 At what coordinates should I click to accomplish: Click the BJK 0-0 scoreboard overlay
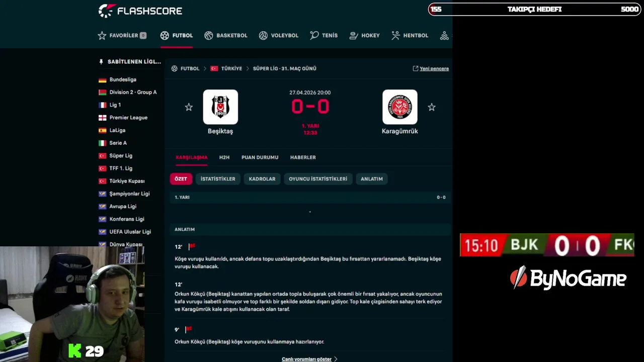pyautogui.click(x=547, y=245)
